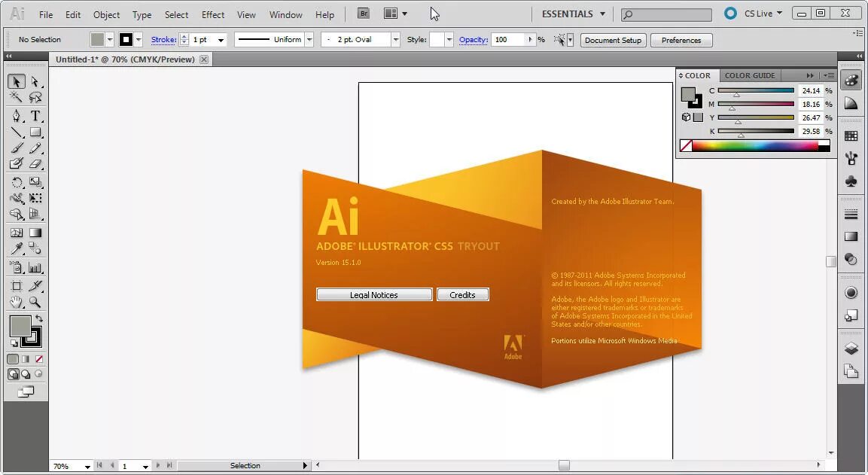Choose the Gradient tool
868x475 pixels.
tap(35, 233)
